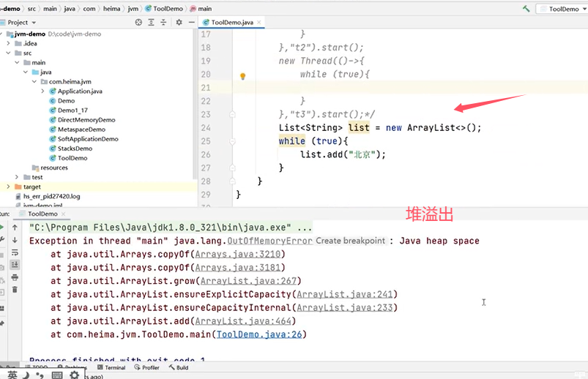The width and height of the screenshot is (588, 379).
Task: Select the ToolDemo.java editor tab
Action: pyautogui.click(x=232, y=23)
